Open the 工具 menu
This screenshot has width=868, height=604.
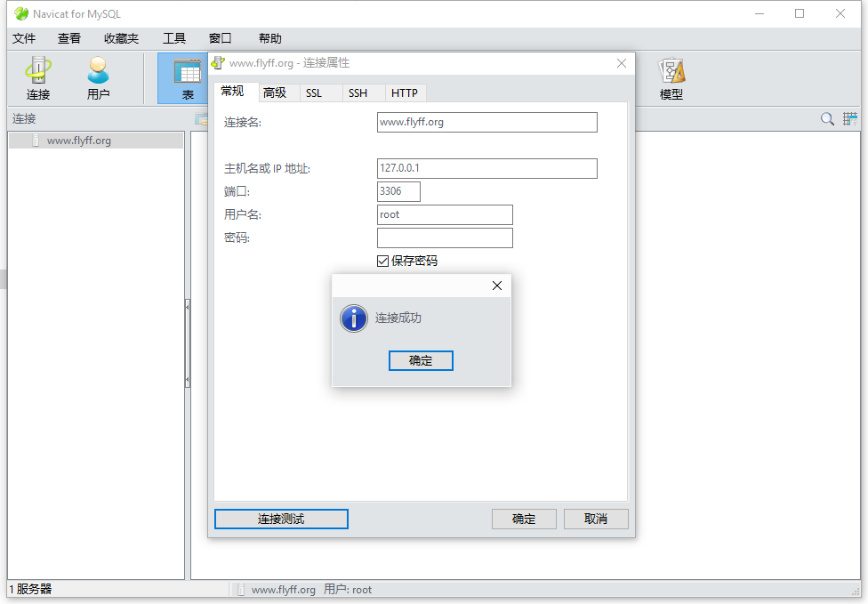(x=173, y=38)
